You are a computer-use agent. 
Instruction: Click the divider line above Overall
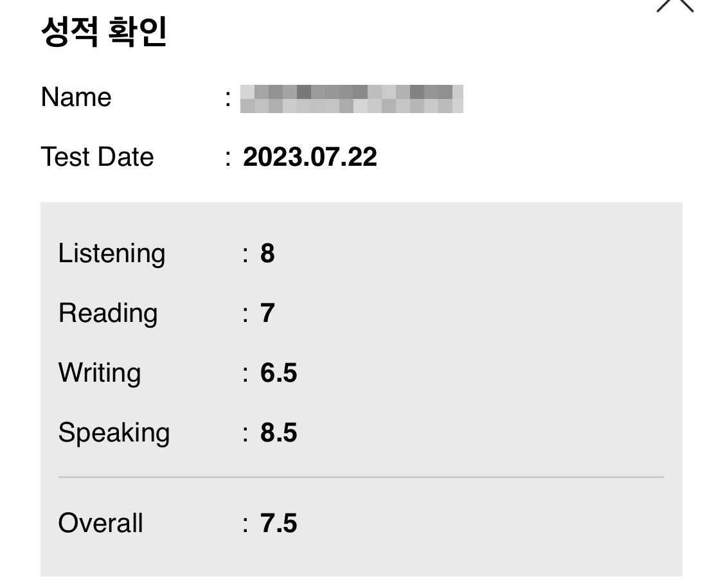click(361, 477)
